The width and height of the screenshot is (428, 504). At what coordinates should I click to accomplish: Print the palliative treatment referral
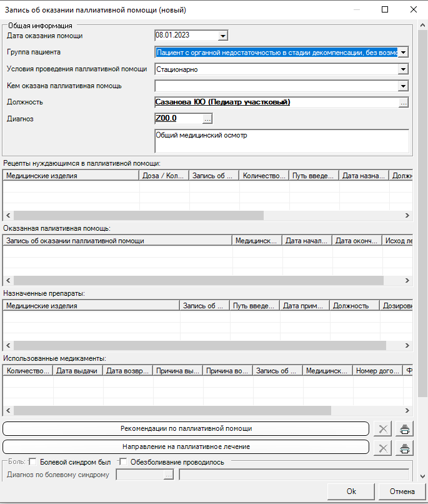pyautogui.click(x=404, y=448)
